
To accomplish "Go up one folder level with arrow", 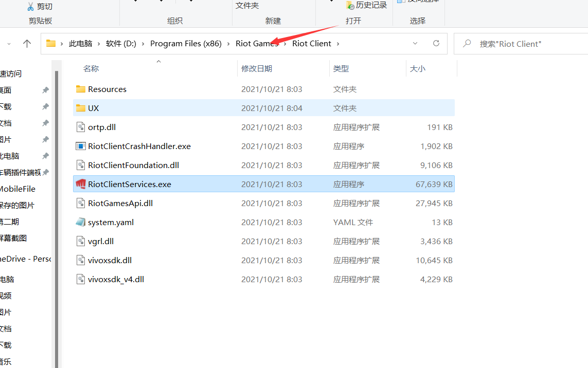I will (27, 44).
